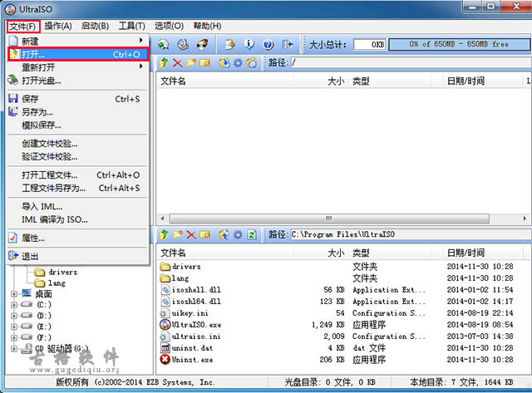Sort local files by 文件名 column header
Image resolution: width=532 pixels, height=393 pixels.
[x=224, y=252]
